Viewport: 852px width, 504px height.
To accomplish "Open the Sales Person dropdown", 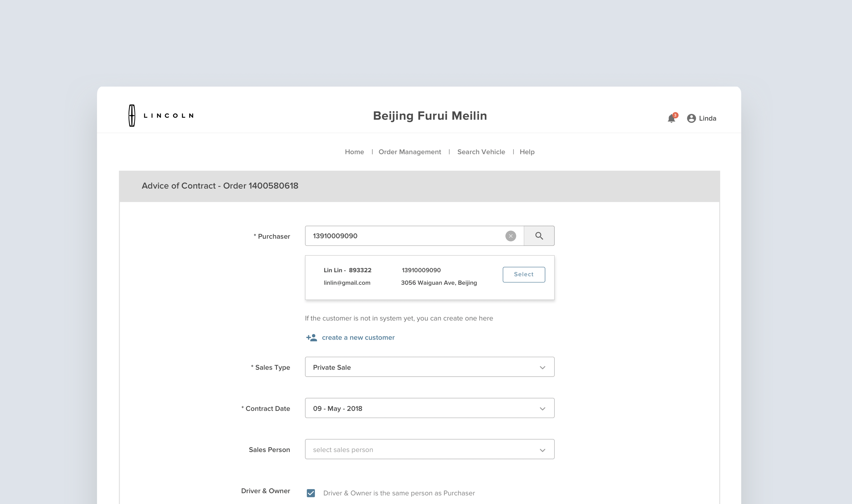I will (x=430, y=449).
